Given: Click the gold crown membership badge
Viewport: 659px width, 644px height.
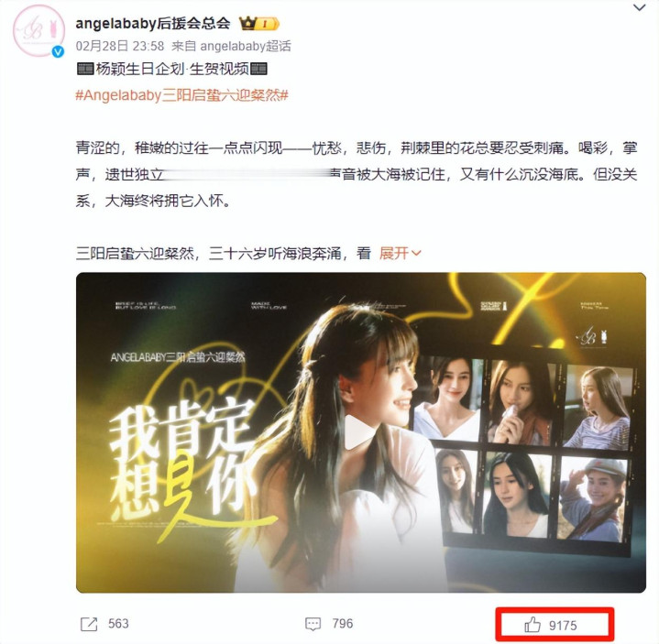Looking at the screenshot, I should coord(258,24).
